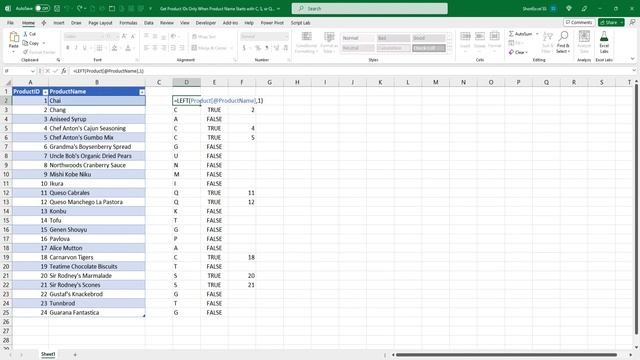Open the File tab
The image size is (640, 360).
(x=11, y=23)
